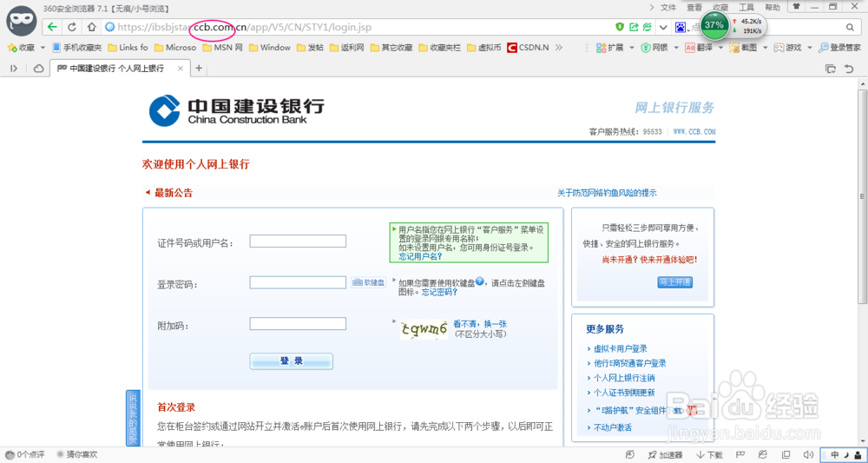Focus the 登录密码 input field
This screenshot has width=868, height=463.
tap(298, 282)
